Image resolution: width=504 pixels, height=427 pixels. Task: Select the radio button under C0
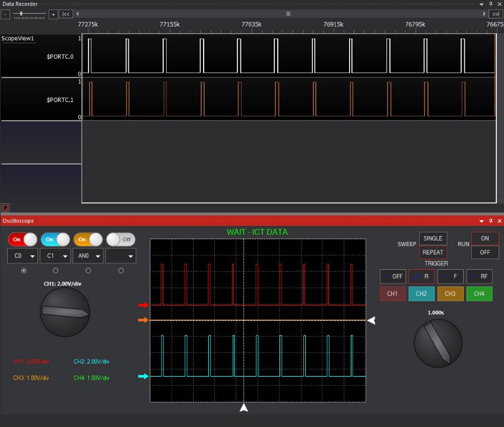pos(24,270)
